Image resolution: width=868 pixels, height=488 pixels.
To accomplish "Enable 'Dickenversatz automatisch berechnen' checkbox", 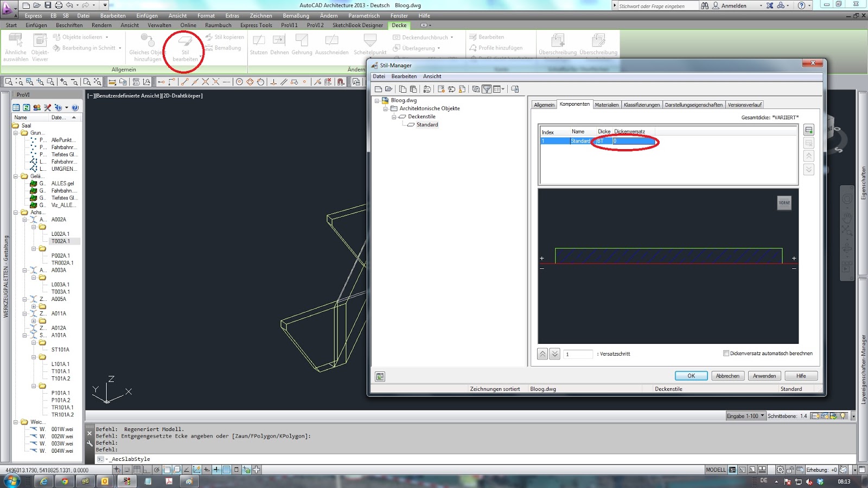I will (x=726, y=354).
